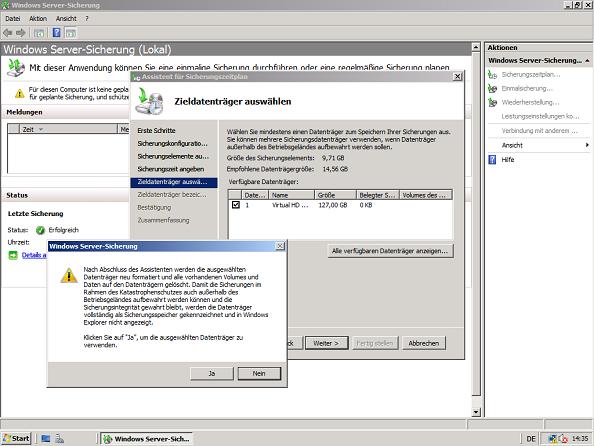This screenshot has height=446, width=594.
Task: Click the green Erfolgreich status icon
Action: [x=40, y=230]
